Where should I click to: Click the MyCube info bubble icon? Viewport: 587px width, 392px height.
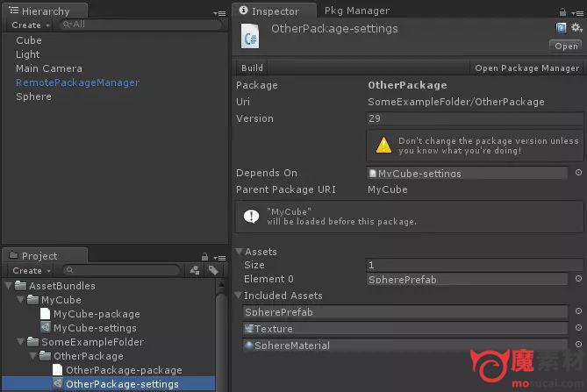pos(251,217)
